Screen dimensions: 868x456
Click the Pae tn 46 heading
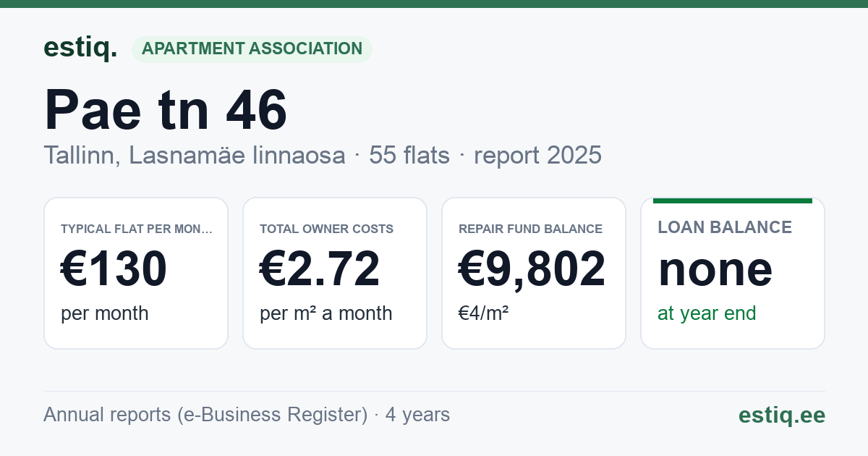click(166, 109)
